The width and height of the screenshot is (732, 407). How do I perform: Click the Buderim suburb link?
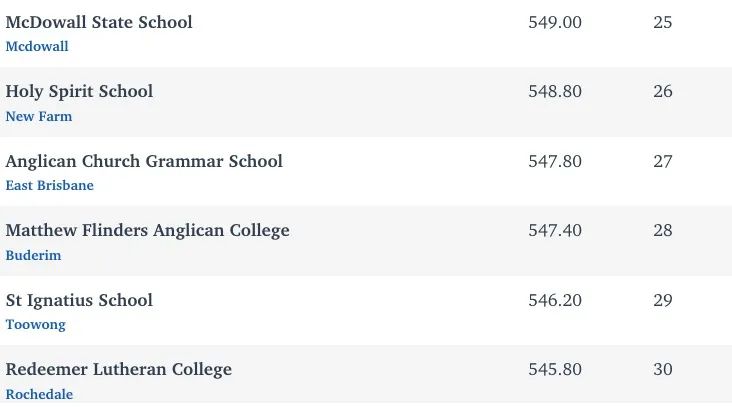[x=33, y=255]
